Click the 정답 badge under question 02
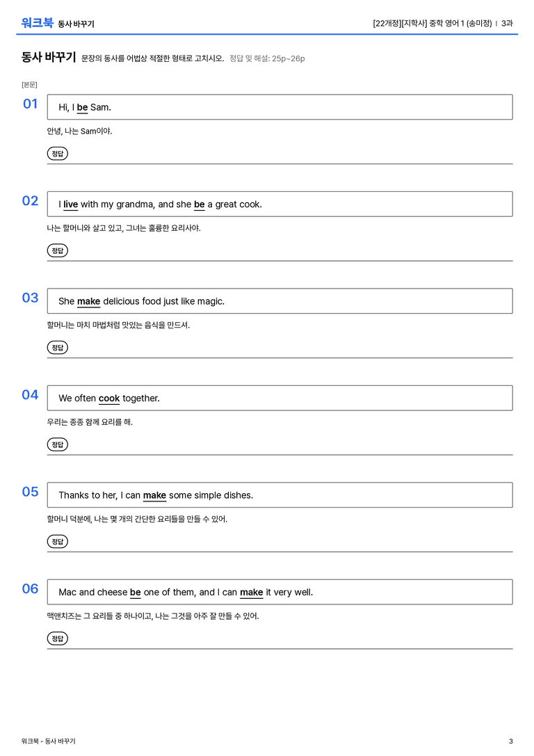 [57, 250]
